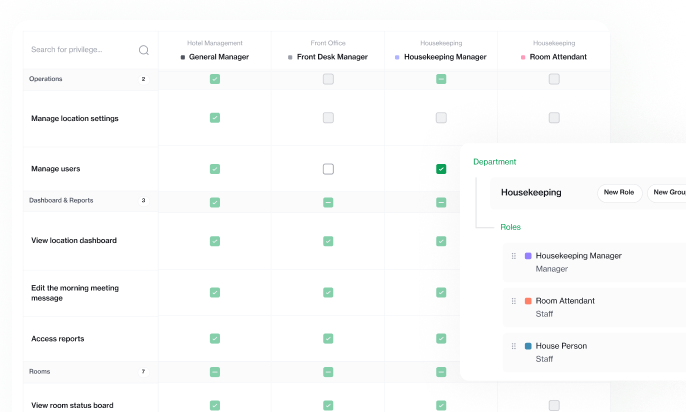Click the count badge on Rooms row

pyautogui.click(x=143, y=372)
